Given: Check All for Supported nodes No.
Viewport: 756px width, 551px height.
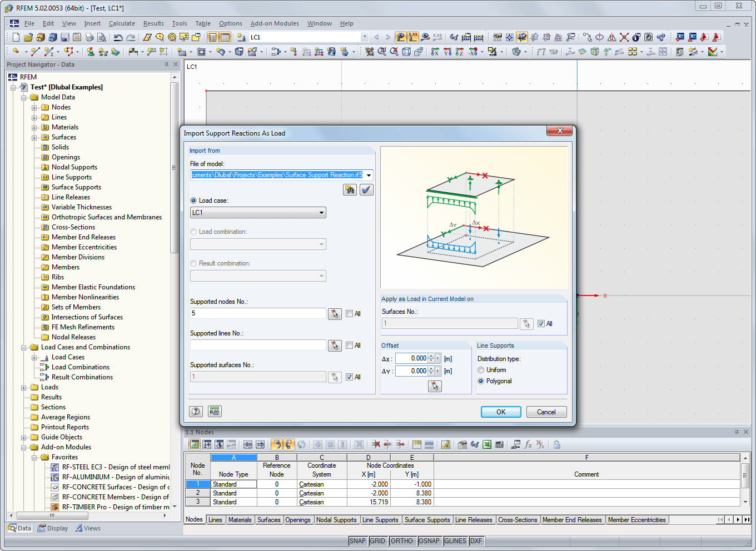Looking at the screenshot, I should coord(349,314).
